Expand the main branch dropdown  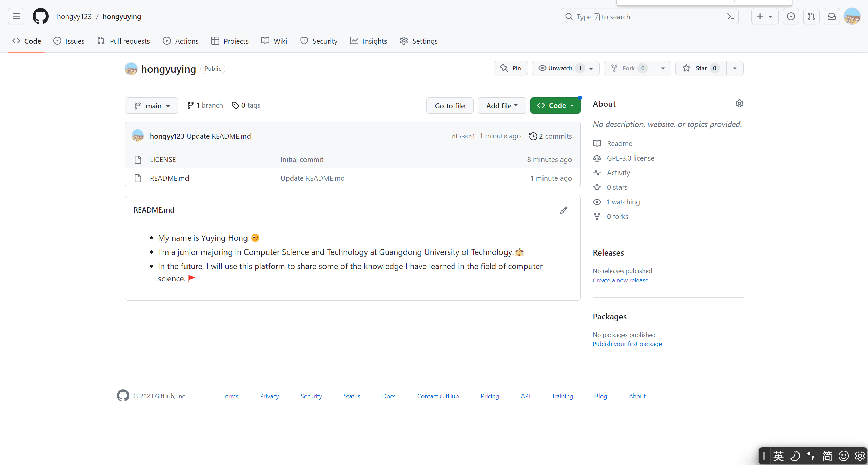(x=152, y=106)
